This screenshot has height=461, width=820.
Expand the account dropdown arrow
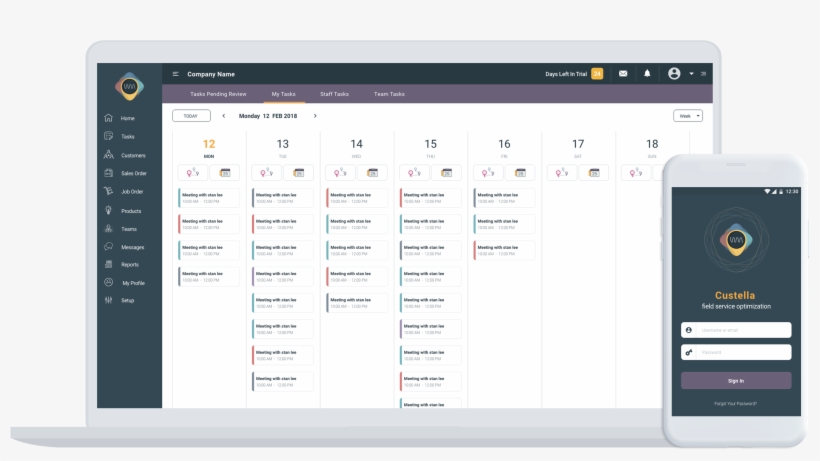[691, 74]
